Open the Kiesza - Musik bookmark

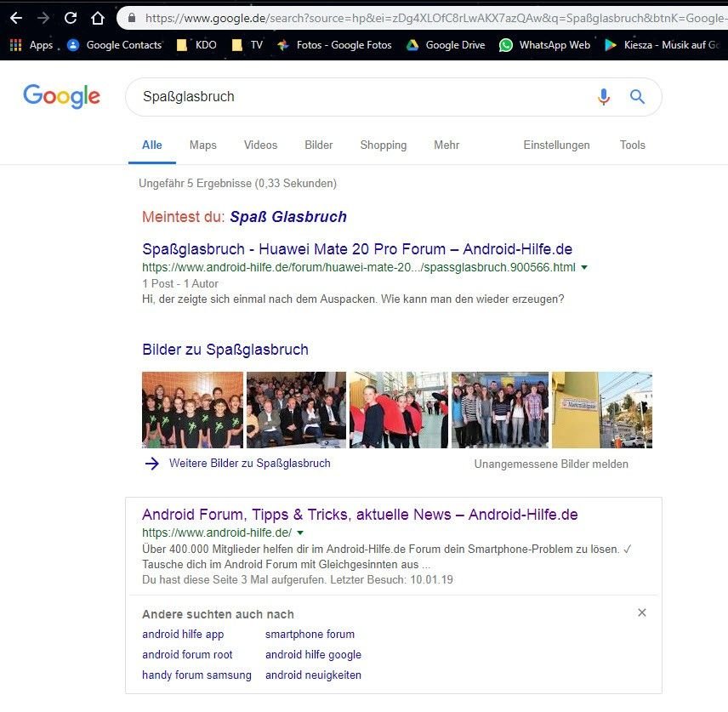[x=663, y=45]
